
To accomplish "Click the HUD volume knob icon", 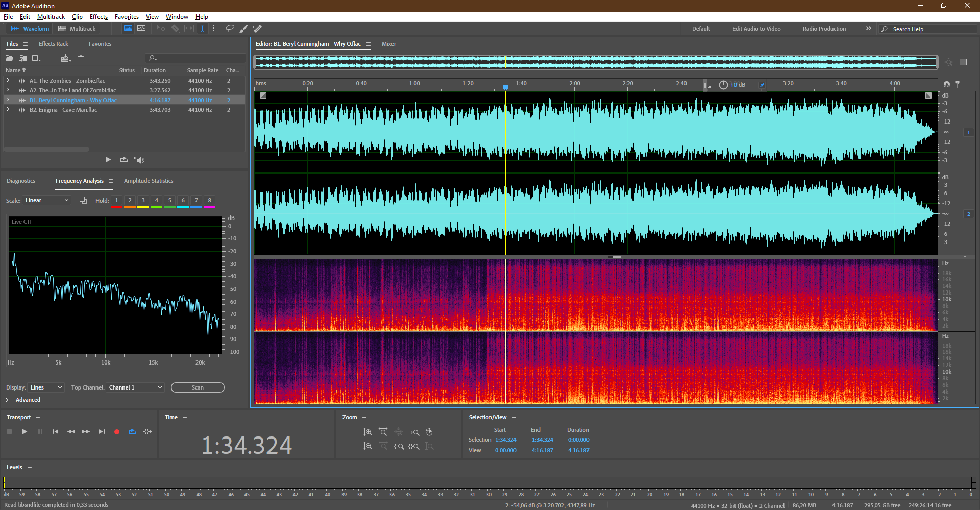I will (x=723, y=85).
